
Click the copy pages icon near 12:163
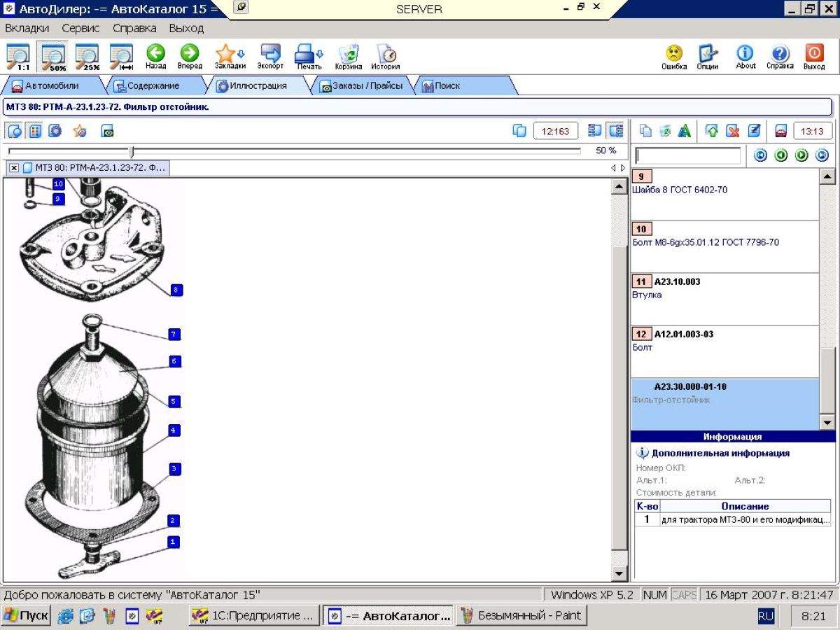pyautogui.click(x=519, y=130)
